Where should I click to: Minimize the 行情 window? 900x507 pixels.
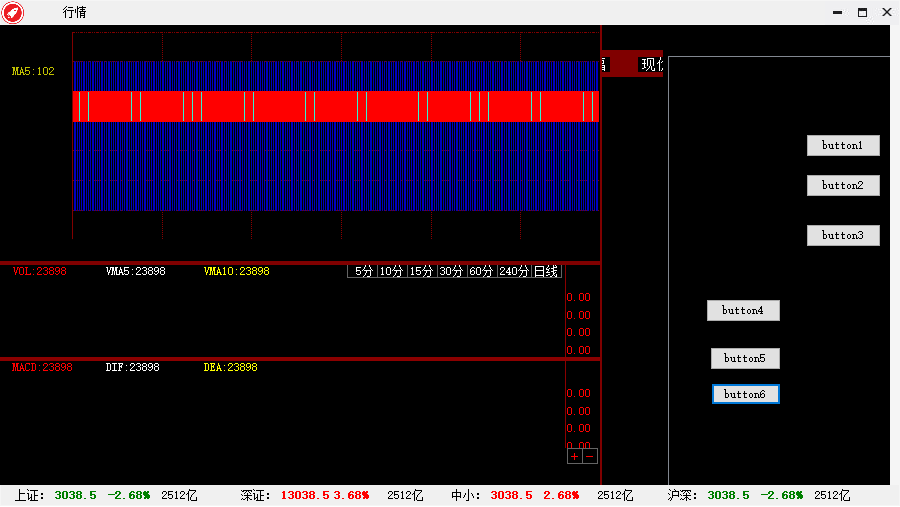point(837,12)
